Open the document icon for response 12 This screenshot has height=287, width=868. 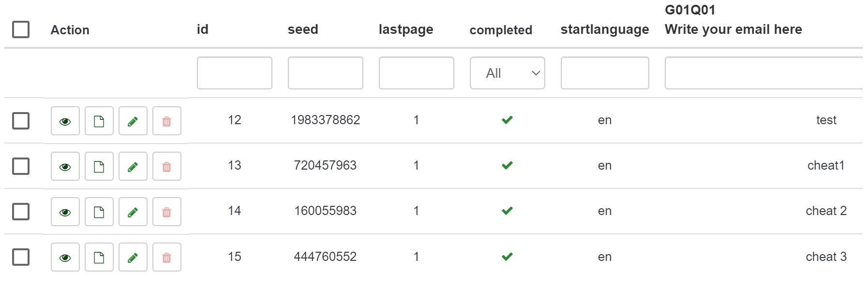click(x=99, y=121)
